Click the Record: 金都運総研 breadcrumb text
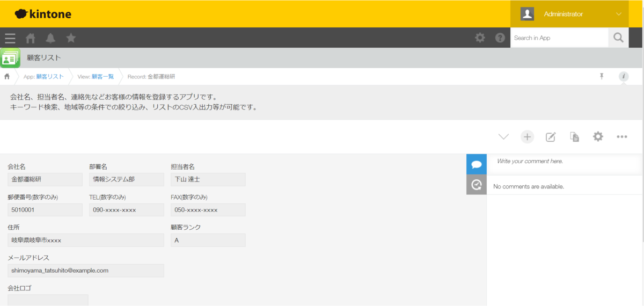 pos(151,77)
